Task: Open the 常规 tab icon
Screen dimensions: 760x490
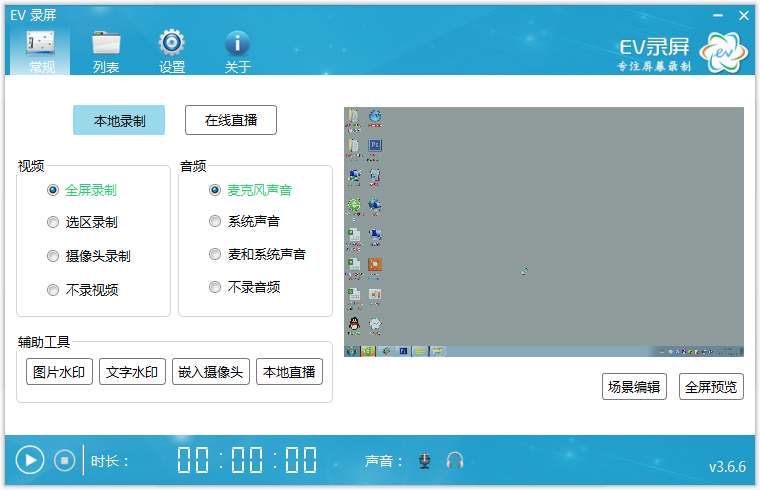Action: tap(41, 44)
